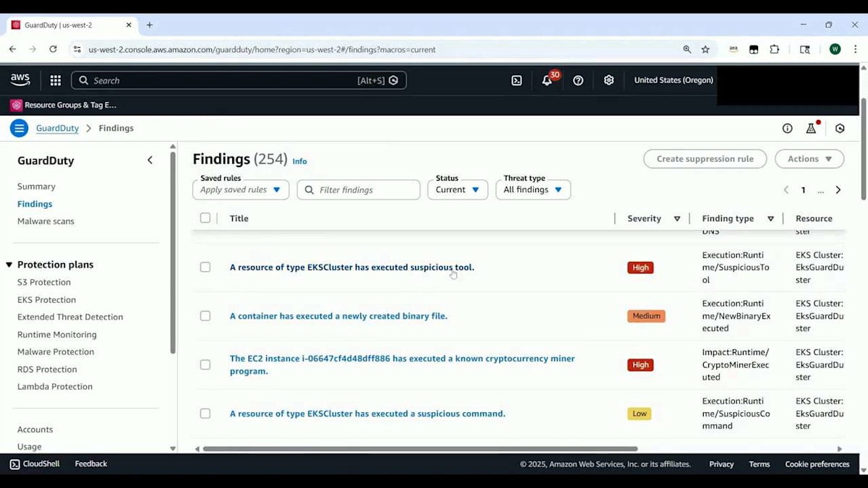Click Create suppression rule button
868x488 pixels.
click(705, 159)
